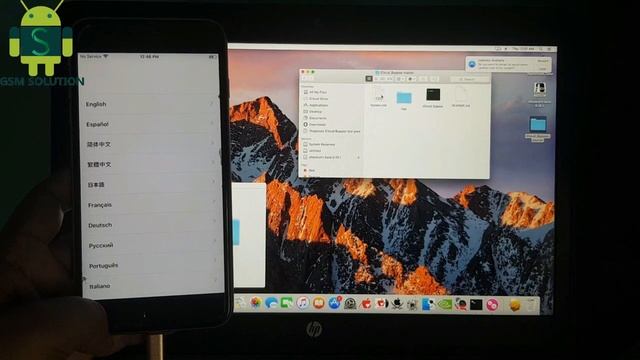The width and height of the screenshot is (640, 360).
Task: Open Terminal from the Dock
Action: (x=476, y=304)
